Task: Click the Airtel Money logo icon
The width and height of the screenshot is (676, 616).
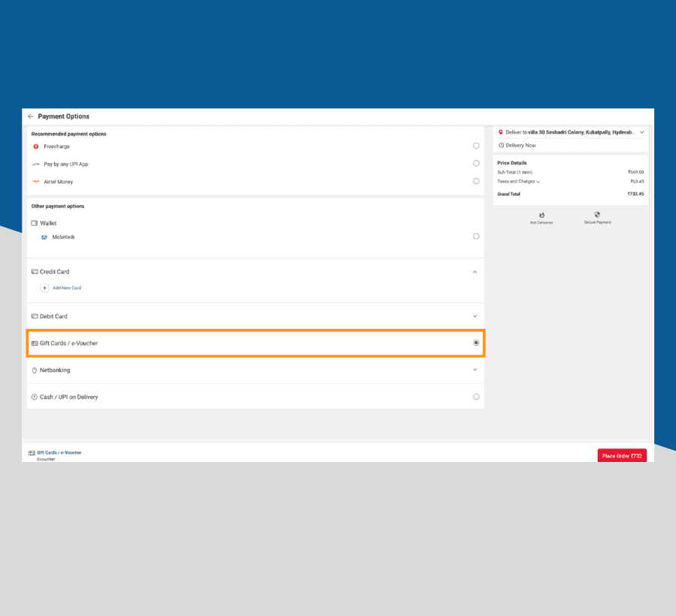Action: pos(35,182)
